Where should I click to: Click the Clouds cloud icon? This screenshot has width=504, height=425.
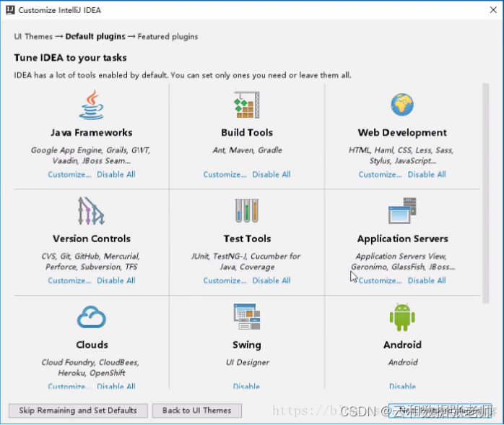91,317
